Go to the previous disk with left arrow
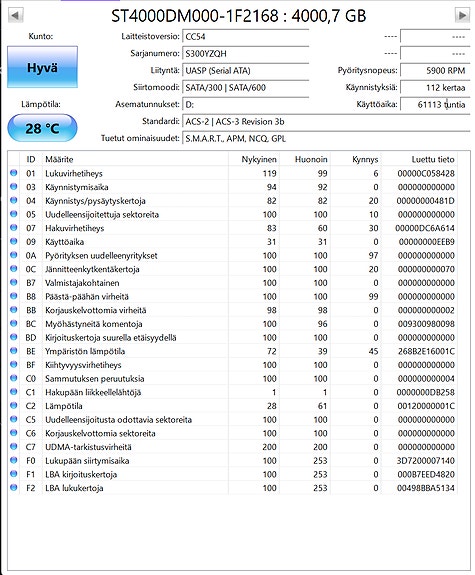This screenshot has height=575, width=475. (x=15, y=16)
